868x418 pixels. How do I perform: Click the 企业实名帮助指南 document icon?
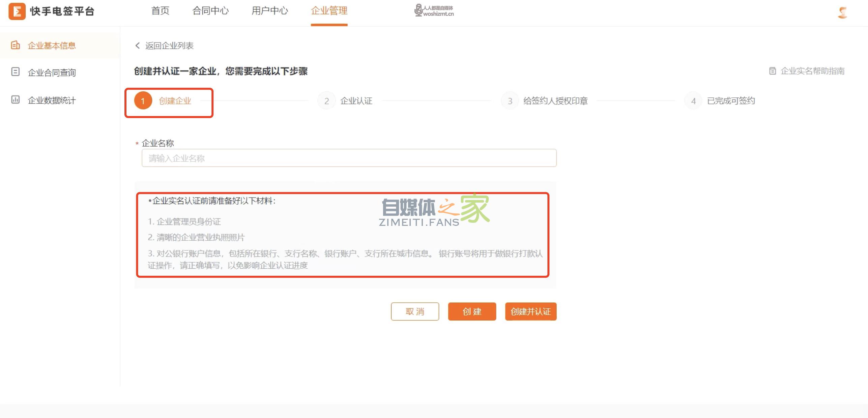tap(772, 71)
